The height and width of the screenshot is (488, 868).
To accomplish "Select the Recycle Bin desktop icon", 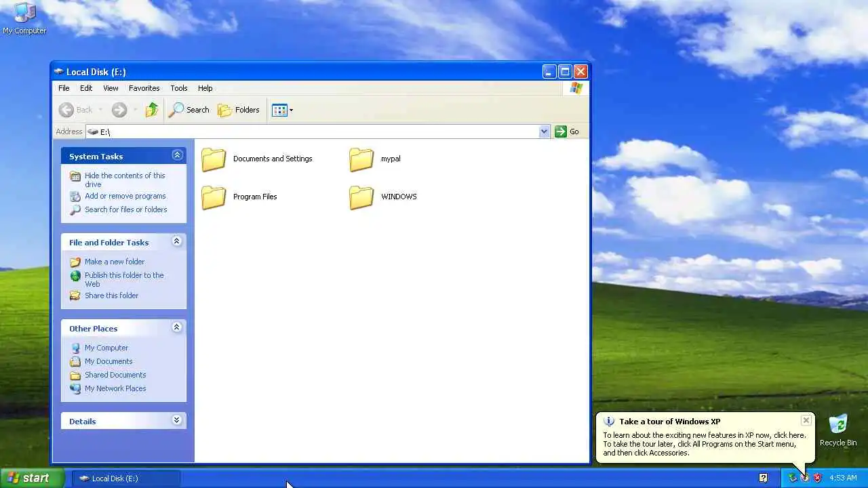I will pos(838,431).
